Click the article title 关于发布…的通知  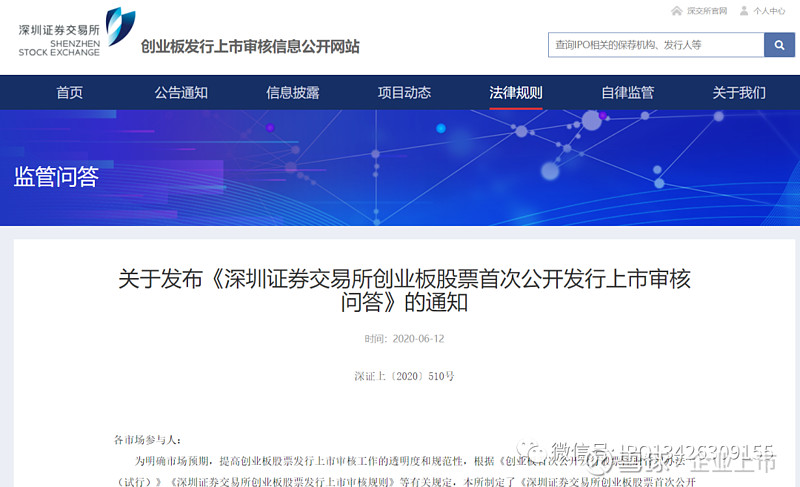(404, 290)
